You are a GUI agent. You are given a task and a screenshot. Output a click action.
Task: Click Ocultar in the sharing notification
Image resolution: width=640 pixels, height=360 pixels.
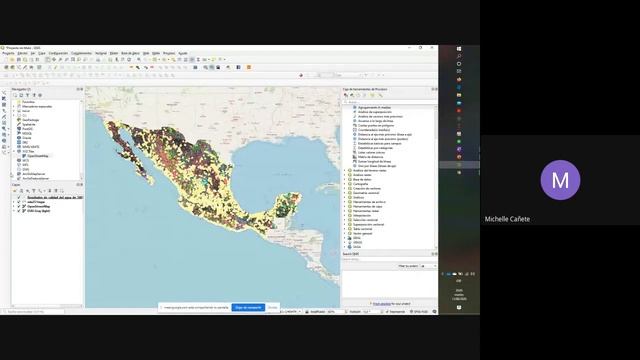(x=273, y=307)
